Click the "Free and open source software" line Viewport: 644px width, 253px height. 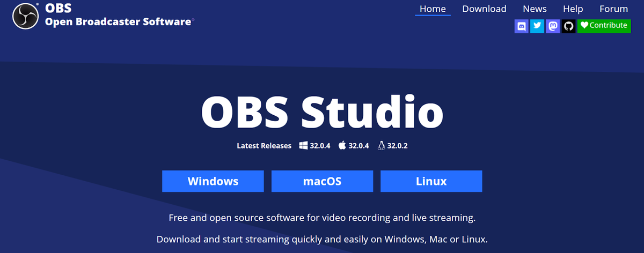click(x=322, y=218)
